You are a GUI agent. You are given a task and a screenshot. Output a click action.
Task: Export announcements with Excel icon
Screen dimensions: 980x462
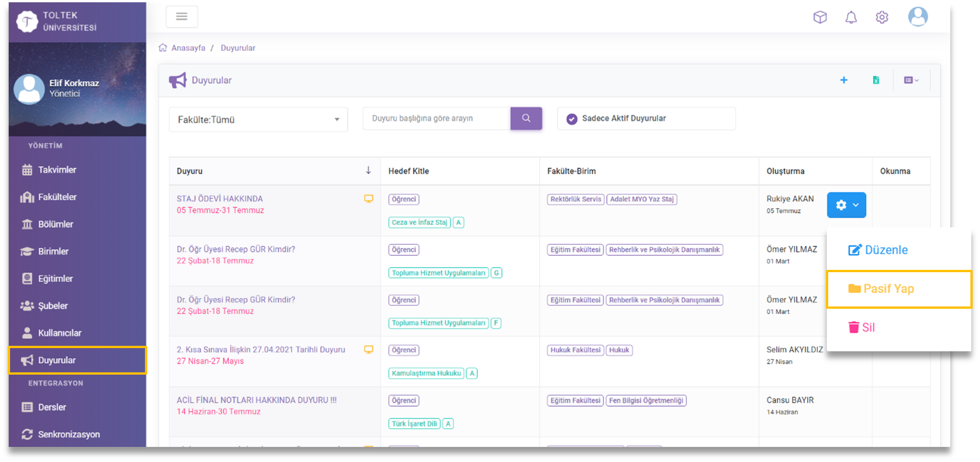(876, 81)
